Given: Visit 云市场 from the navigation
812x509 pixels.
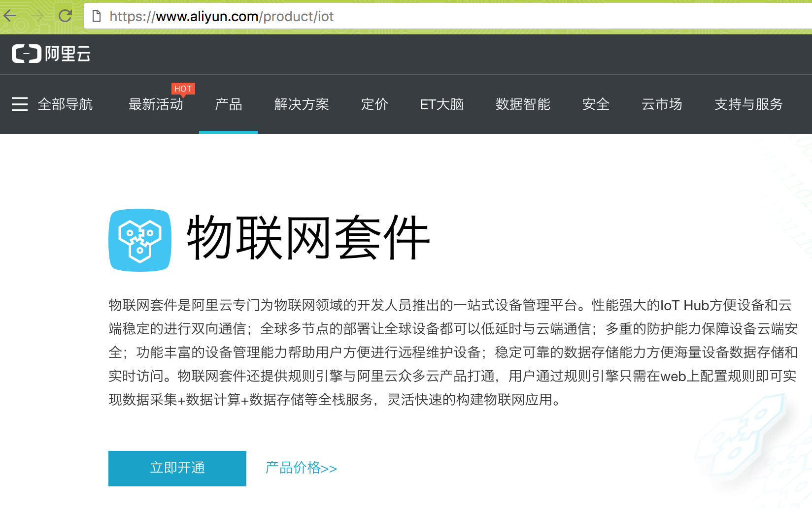Looking at the screenshot, I should (x=662, y=104).
